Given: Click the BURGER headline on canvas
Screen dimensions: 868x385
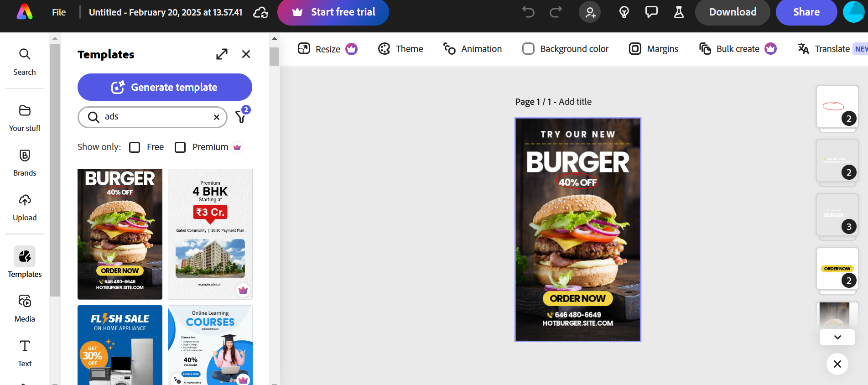Looking at the screenshot, I should [577, 162].
